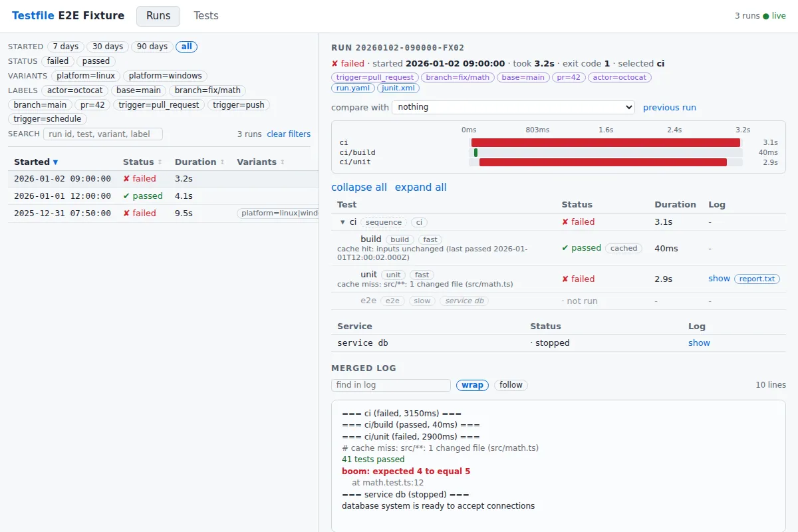The image size is (798, 532).
Task: Click the fast tag on build row
Action: click(x=430, y=239)
